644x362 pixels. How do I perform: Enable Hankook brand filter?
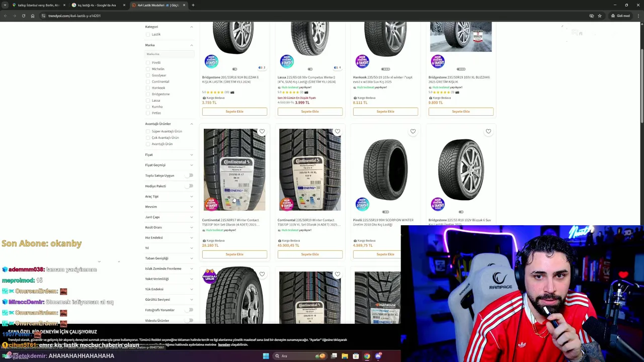[147, 88]
